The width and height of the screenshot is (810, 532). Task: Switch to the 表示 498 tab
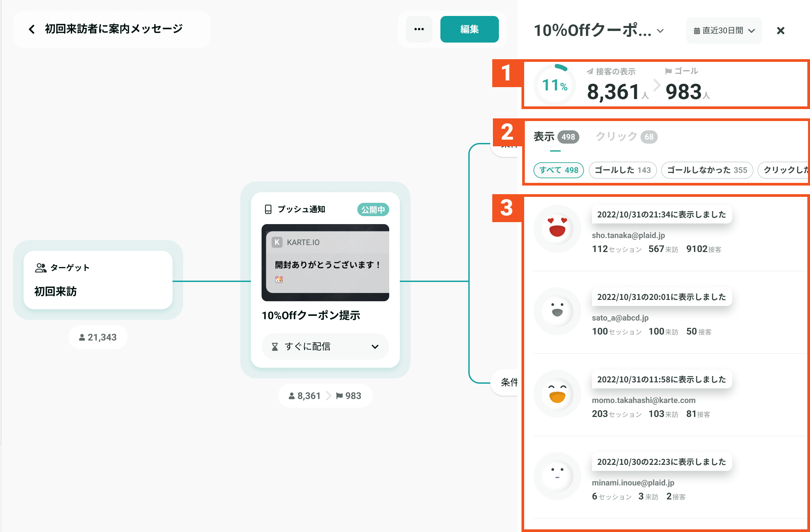(556, 136)
